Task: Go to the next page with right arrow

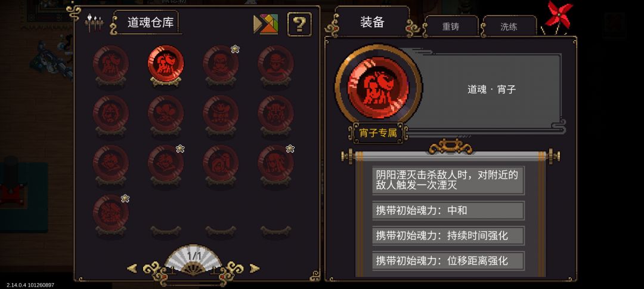Action: (255, 269)
